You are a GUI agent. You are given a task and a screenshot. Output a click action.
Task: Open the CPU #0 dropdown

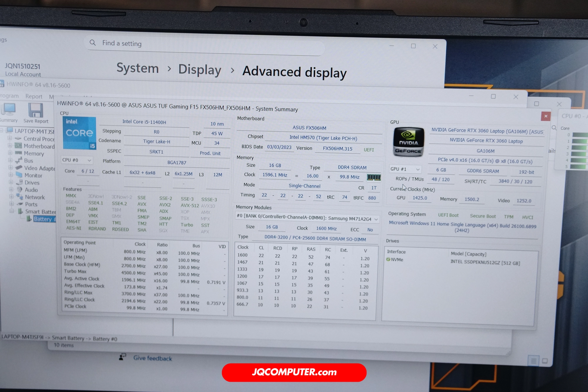(77, 160)
